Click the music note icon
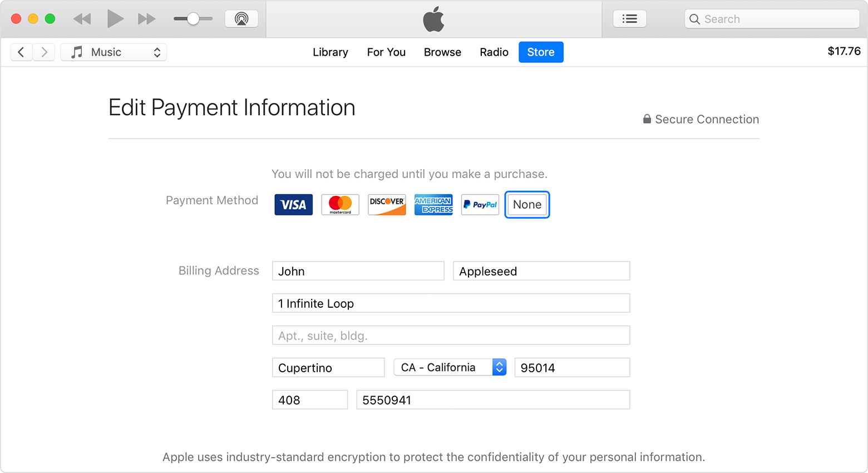 (77, 52)
